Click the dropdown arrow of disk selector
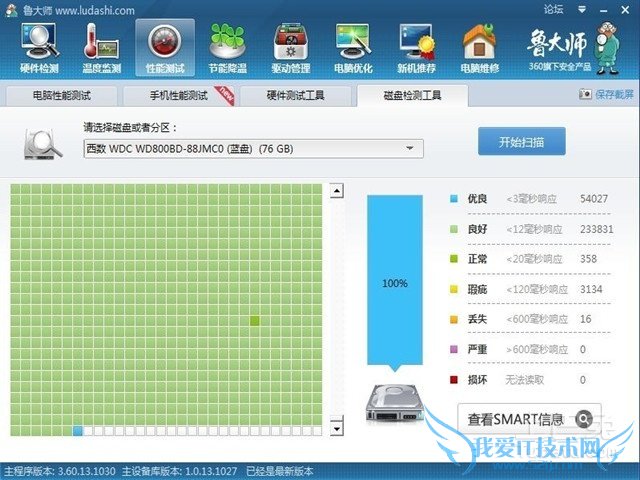The width and height of the screenshot is (640, 480). (x=410, y=149)
